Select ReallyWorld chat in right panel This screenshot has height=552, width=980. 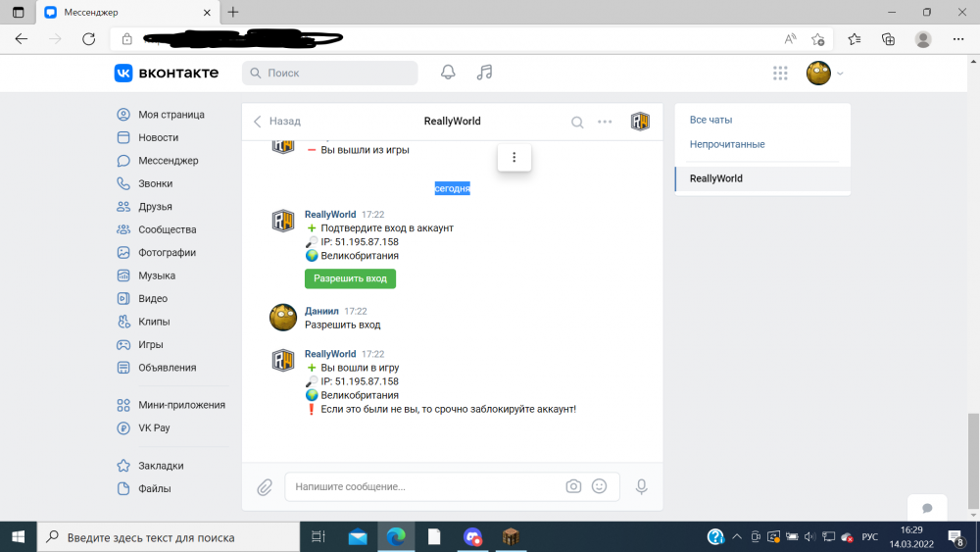coord(762,178)
